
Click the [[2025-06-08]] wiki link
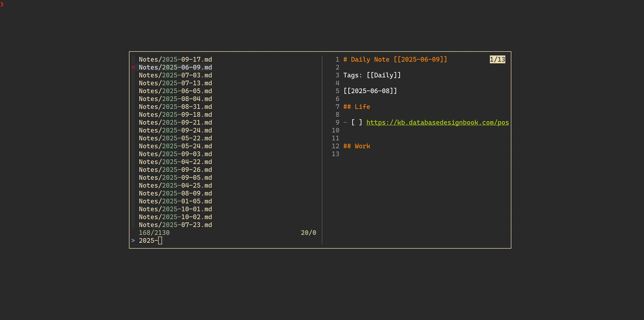click(370, 91)
